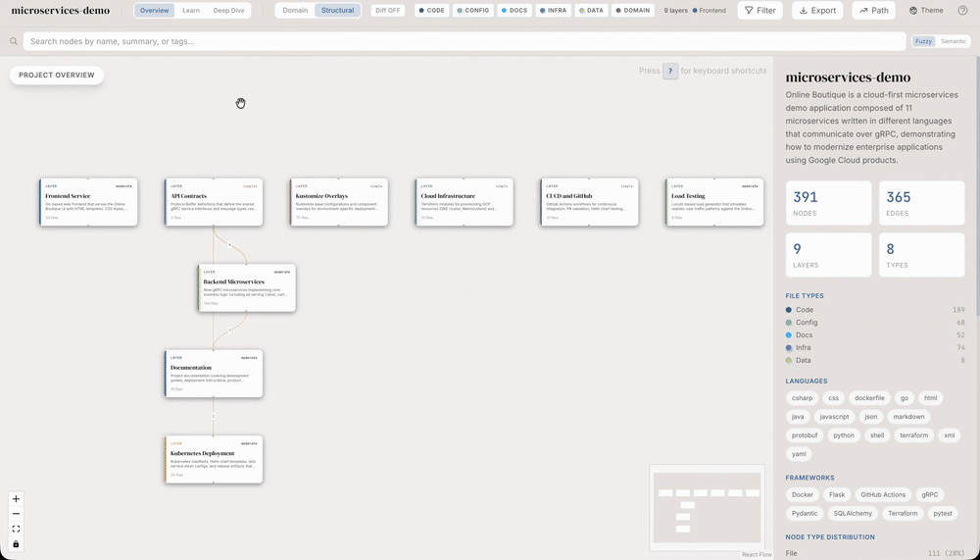
Task: Fit view using the frame icon
Action: (17, 529)
